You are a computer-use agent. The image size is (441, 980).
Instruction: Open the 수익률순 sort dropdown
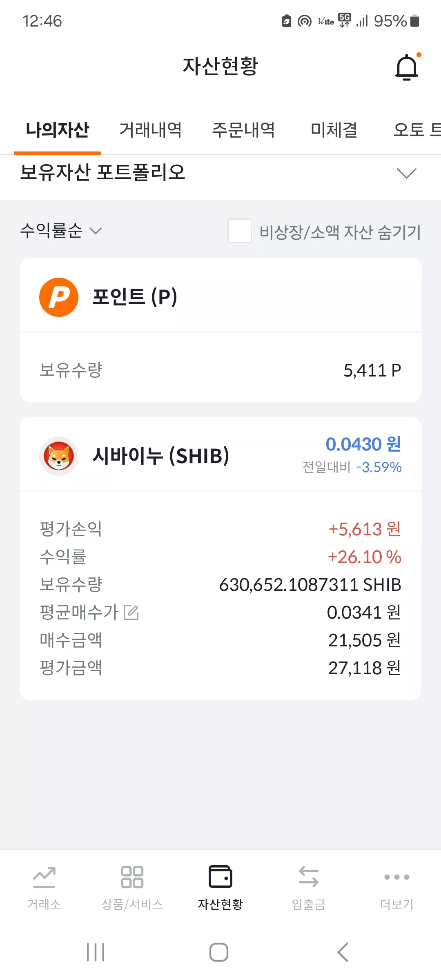(61, 231)
